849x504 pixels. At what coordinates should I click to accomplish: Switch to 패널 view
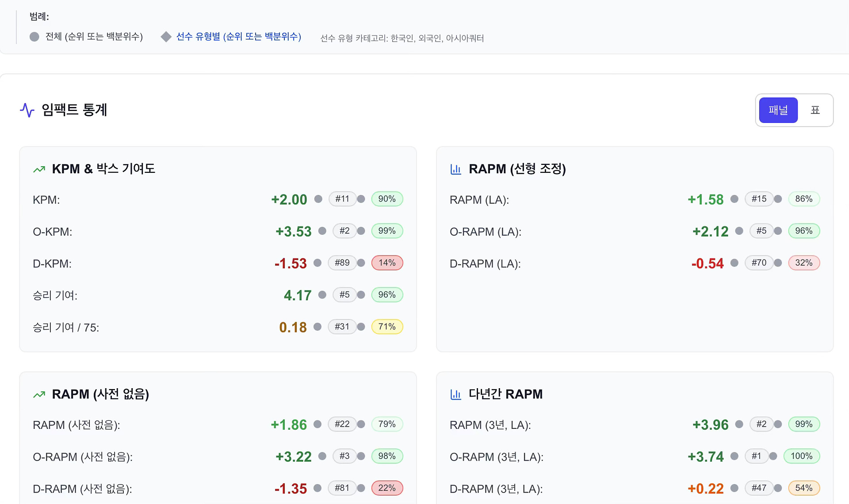tap(778, 110)
